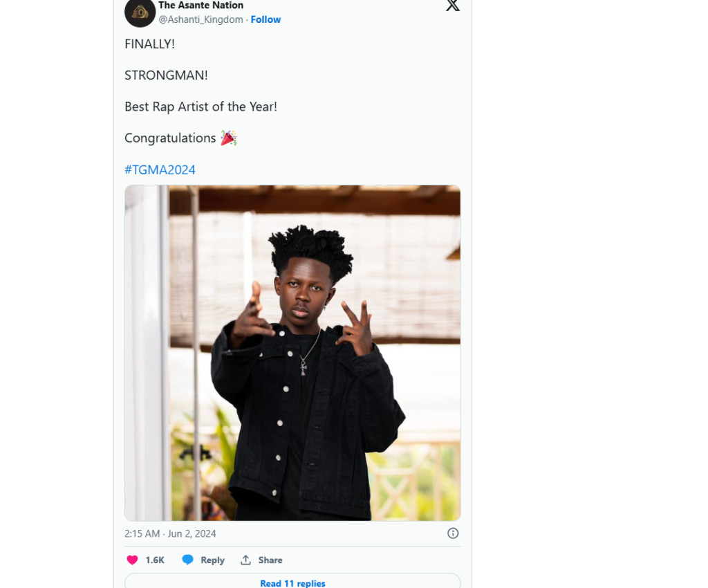Image resolution: width=708 pixels, height=588 pixels.
Task: Click the X logo icon
Action: pos(452,6)
